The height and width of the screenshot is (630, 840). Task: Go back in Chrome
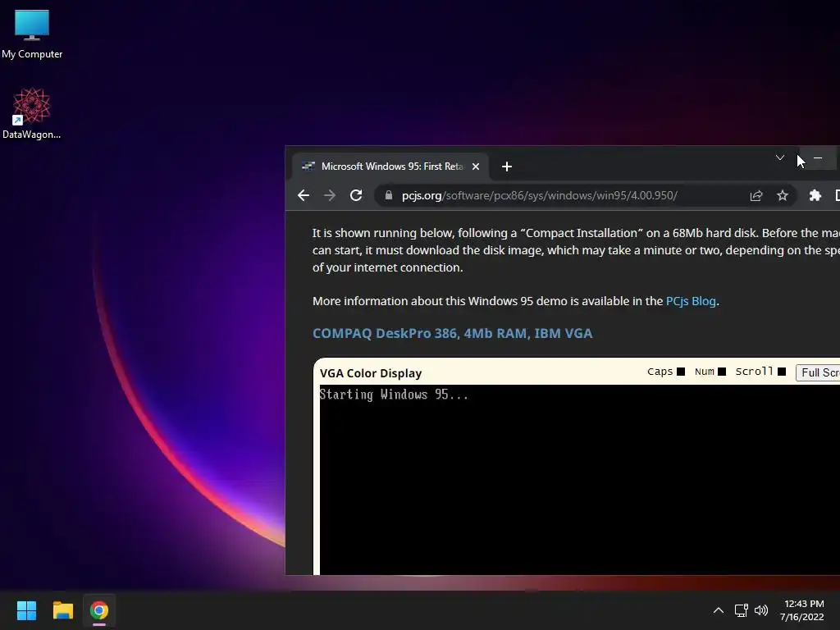[304, 195]
